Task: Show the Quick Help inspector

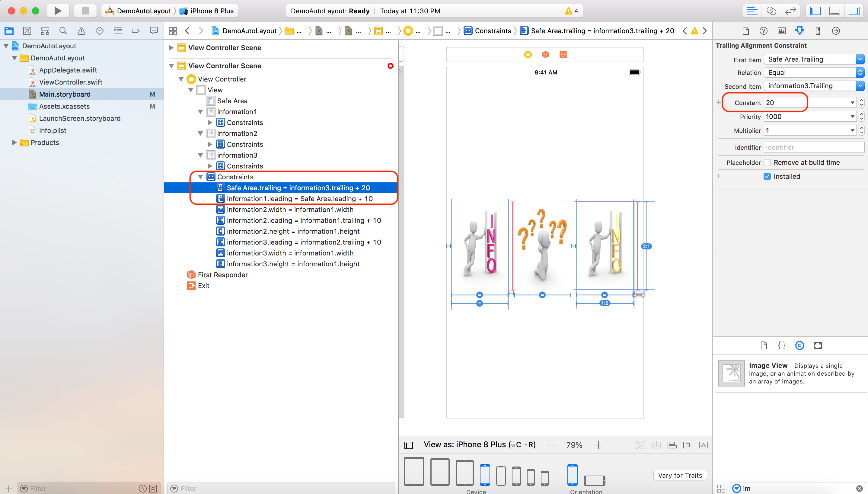Action: pos(764,30)
